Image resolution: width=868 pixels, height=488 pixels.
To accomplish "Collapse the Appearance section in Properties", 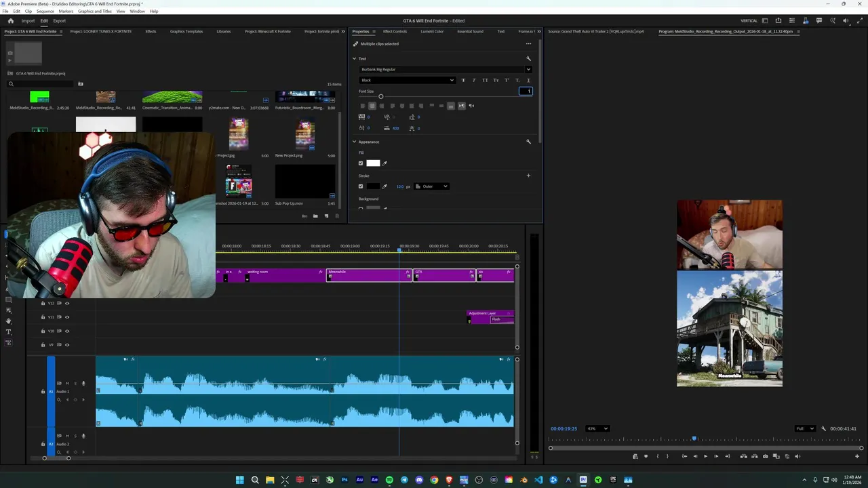I will point(354,142).
